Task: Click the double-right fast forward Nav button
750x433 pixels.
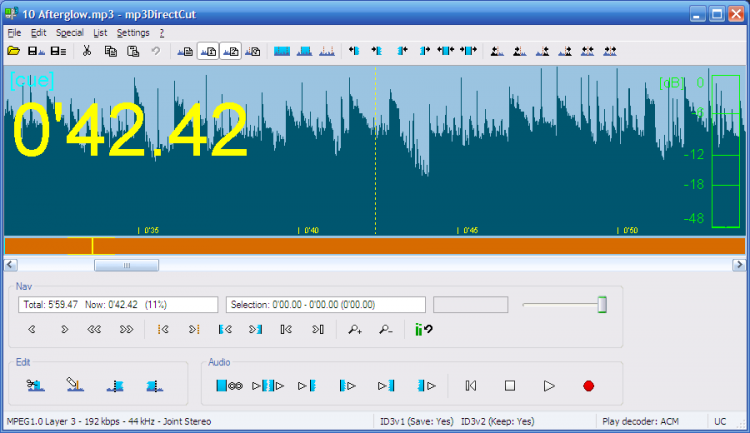Action: [x=127, y=329]
